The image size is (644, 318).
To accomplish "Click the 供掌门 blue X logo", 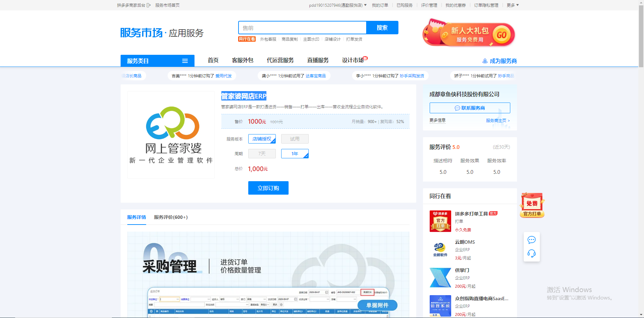I will click(x=440, y=278).
